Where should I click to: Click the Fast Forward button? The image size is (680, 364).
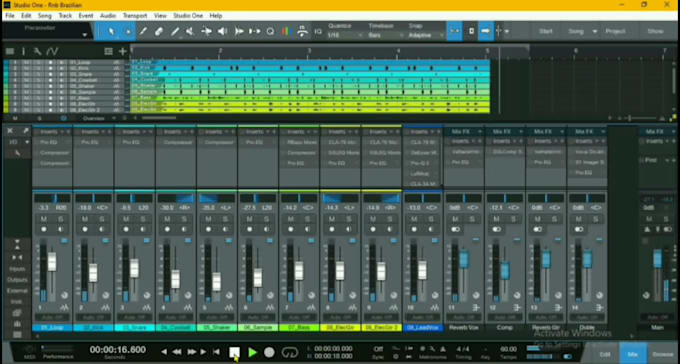191,352
